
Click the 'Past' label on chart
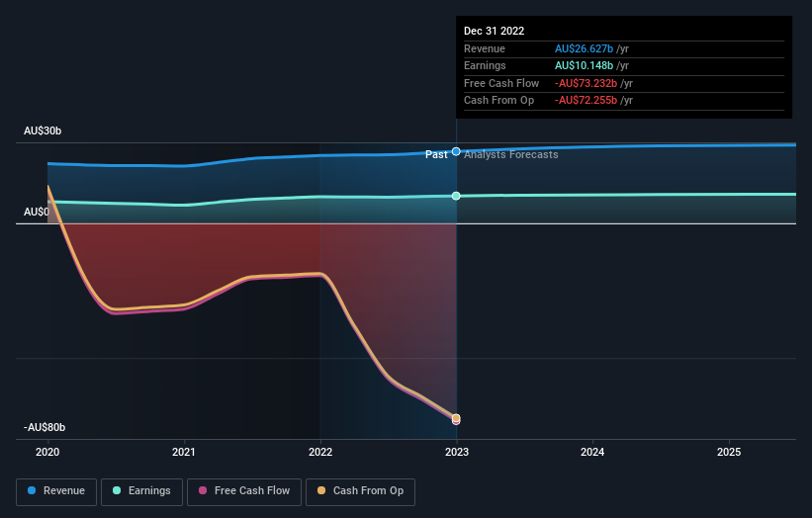(x=436, y=154)
